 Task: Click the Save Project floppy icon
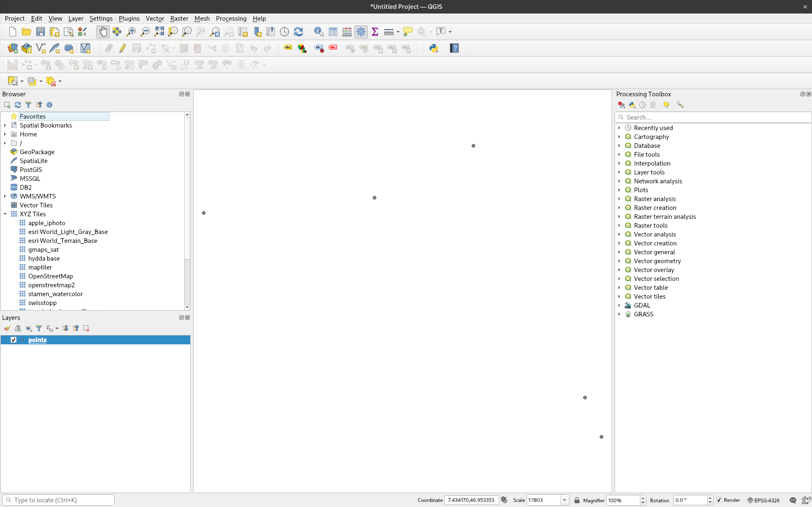tap(41, 32)
